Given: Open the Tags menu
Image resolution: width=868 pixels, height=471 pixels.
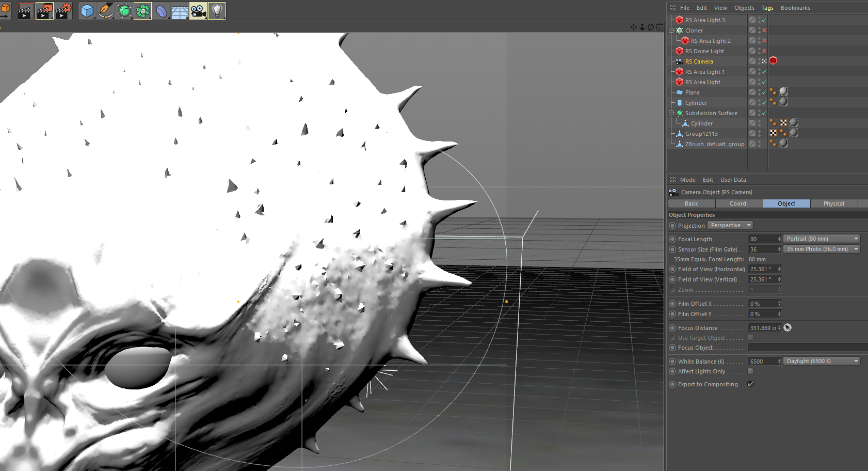Looking at the screenshot, I should point(767,8).
